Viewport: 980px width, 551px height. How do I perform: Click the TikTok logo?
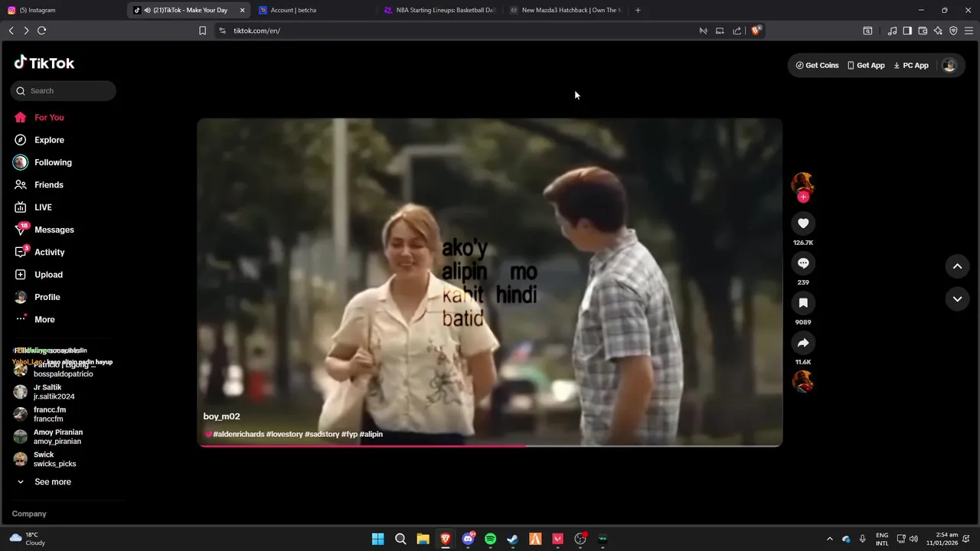click(44, 63)
